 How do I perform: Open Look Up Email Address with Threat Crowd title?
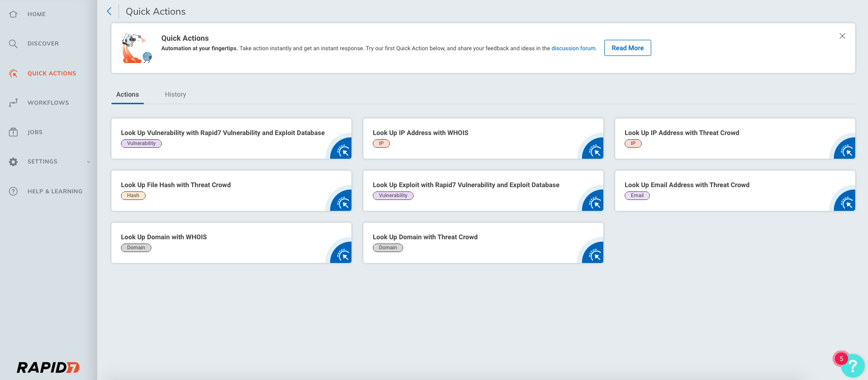[x=687, y=185]
